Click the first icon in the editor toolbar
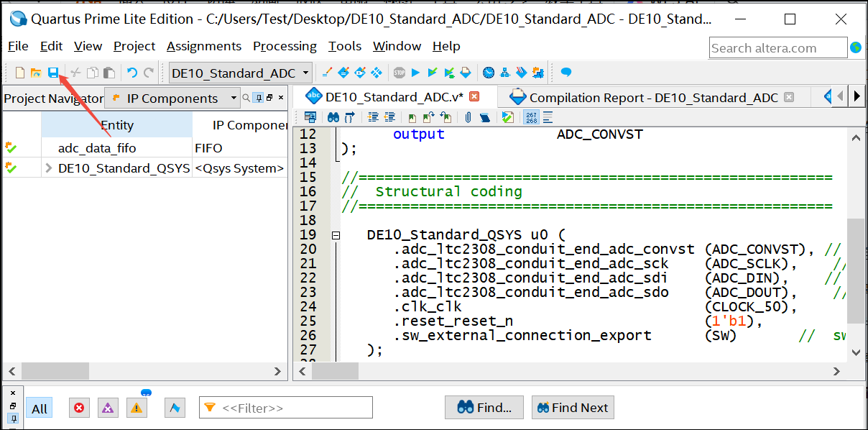 pyautogui.click(x=310, y=117)
